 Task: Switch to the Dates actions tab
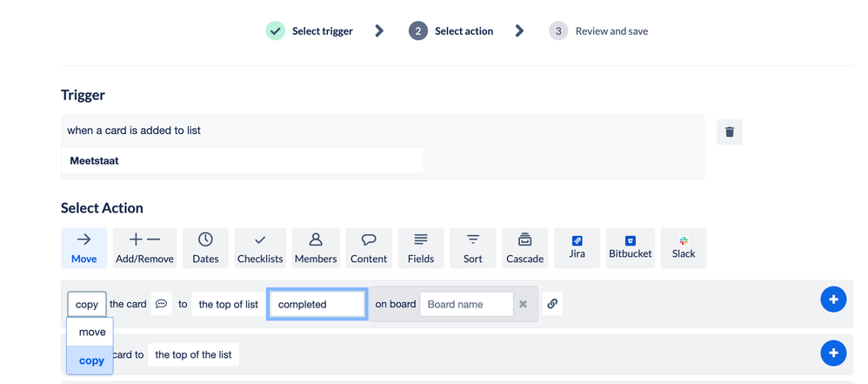(205, 247)
